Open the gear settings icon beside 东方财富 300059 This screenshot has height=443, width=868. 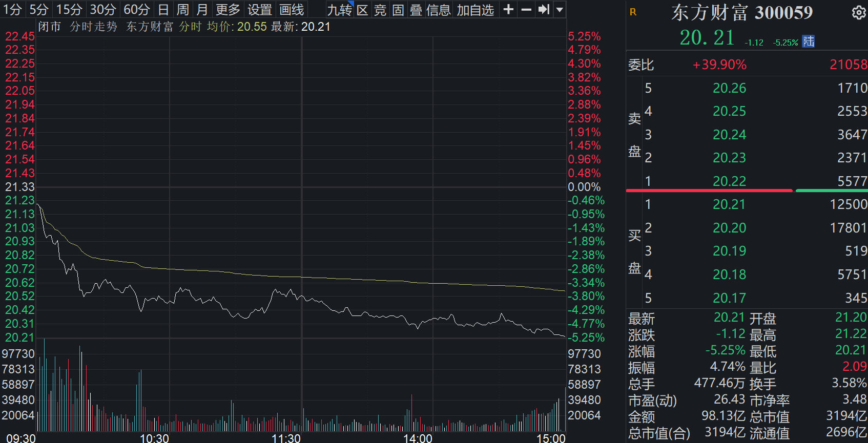pyautogui.click(x=858, y=13)
